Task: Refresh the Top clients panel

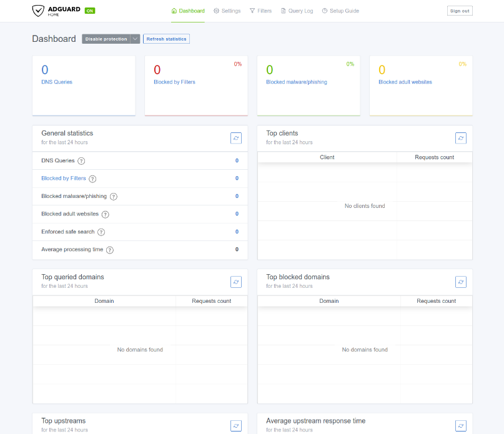Action: point(460,138)
